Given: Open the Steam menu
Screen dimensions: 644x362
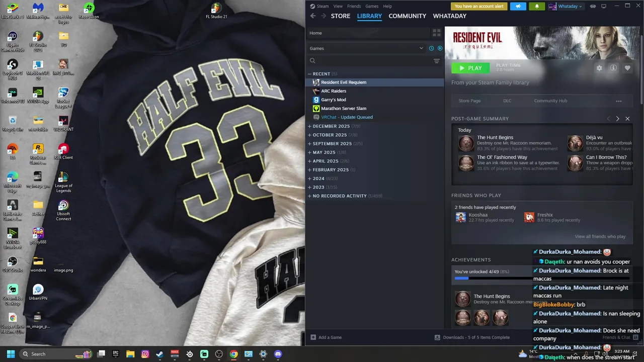Looking at the screenshot, I should tap(323, 6).
